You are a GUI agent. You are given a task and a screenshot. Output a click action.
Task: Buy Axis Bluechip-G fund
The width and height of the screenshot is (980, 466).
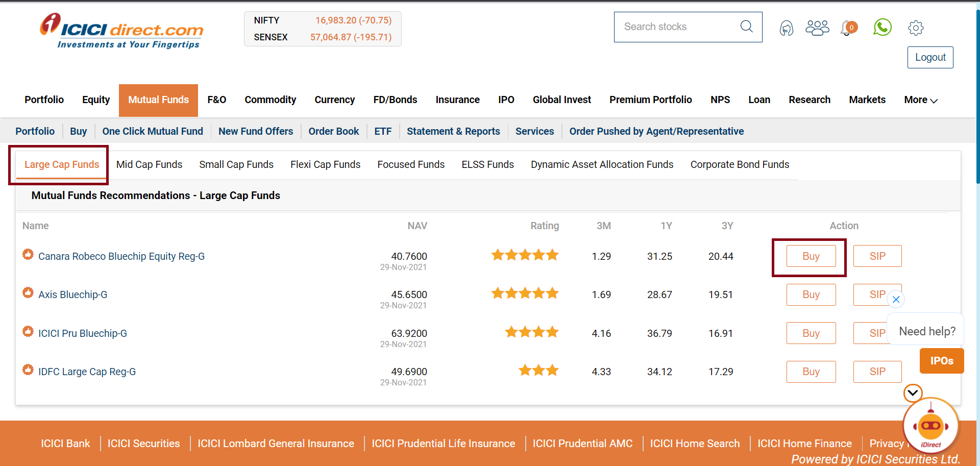[x=811, y=295]
